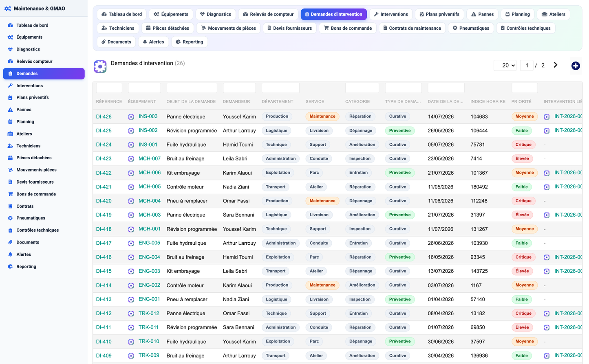
Task: Click indice horaire value 180492
Action: tap(479, 187)
